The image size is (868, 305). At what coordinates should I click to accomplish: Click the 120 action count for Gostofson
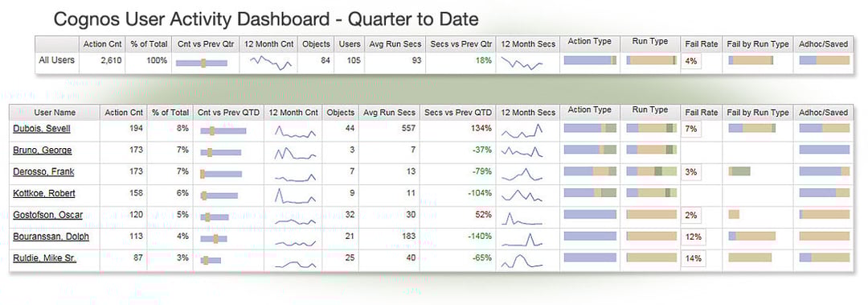(x=135, y=215)
